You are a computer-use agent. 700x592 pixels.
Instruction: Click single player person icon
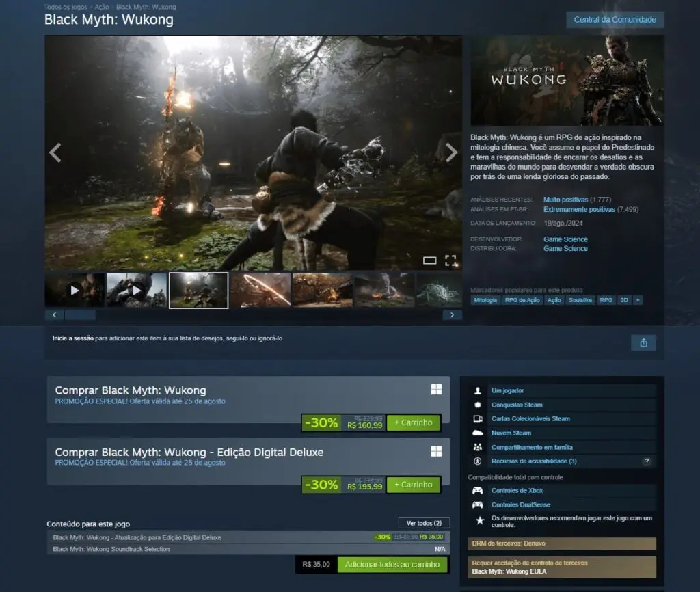coord(478,390)
